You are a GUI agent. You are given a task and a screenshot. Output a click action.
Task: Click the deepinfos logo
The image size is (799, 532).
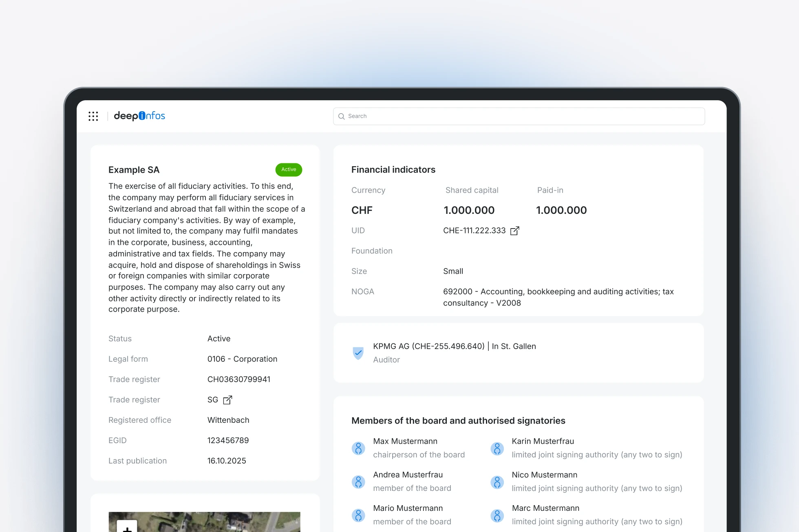(x=139, y=116)
